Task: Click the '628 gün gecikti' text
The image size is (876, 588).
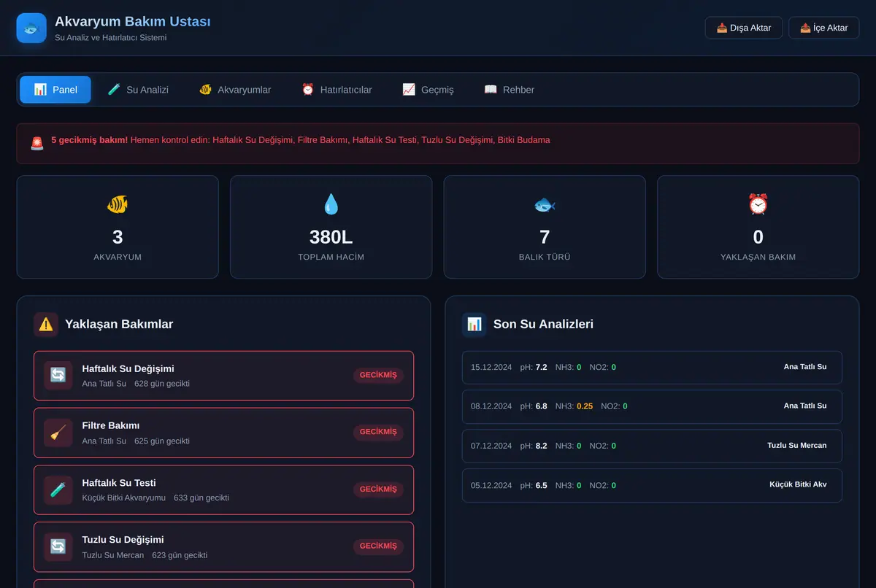Action: (162, 384)
